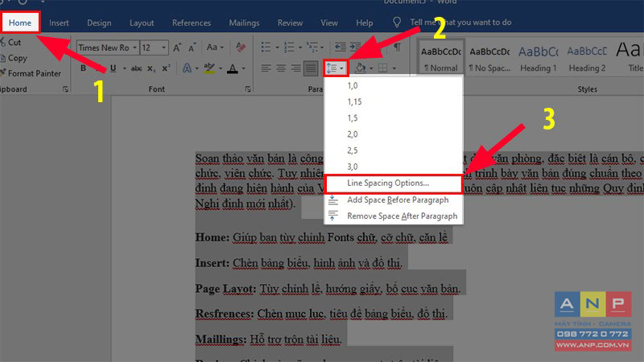Apply the No Spacing style
Image resolution: width=644 pixels, height=362 pixels.
(x=489, y=58)
